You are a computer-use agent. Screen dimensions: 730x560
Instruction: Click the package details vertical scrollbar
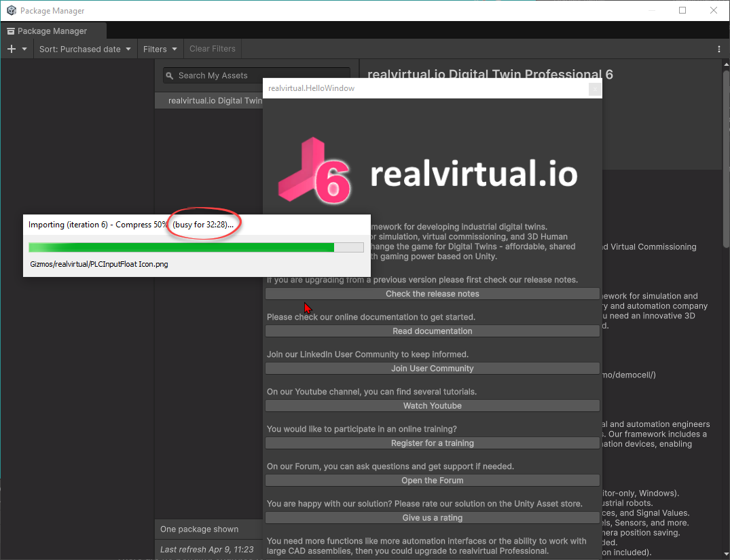click(x=726, y=158)
